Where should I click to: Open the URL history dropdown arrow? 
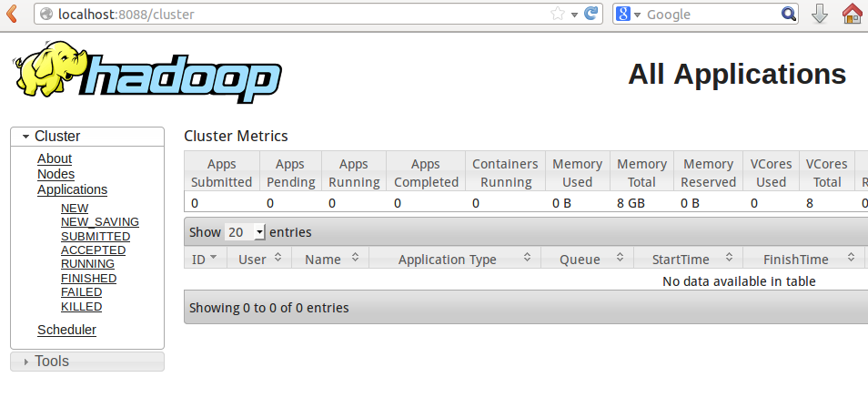(x=574, y=15)
